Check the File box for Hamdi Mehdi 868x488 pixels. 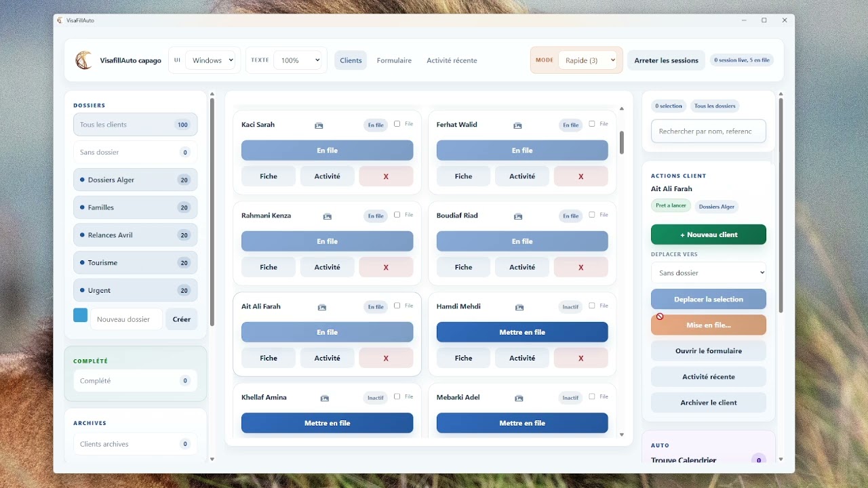592,306
